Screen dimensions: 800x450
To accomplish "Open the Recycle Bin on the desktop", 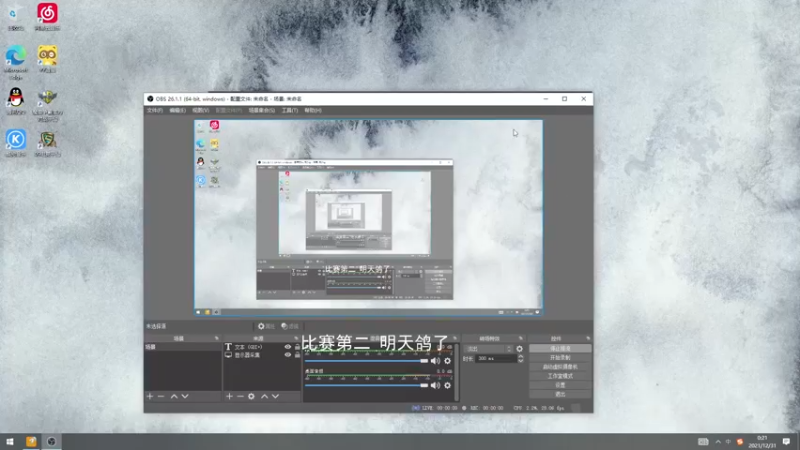I will coord(16,17).
